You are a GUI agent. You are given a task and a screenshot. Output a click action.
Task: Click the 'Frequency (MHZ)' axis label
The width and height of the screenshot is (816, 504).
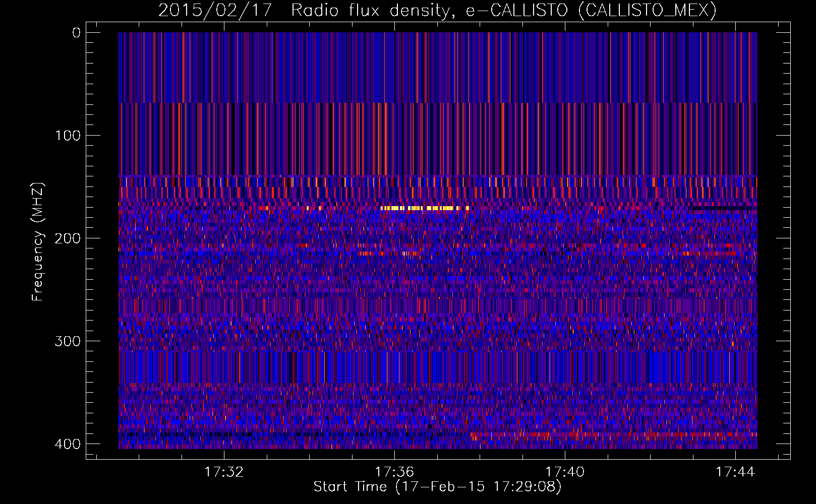tap(38, 242)
